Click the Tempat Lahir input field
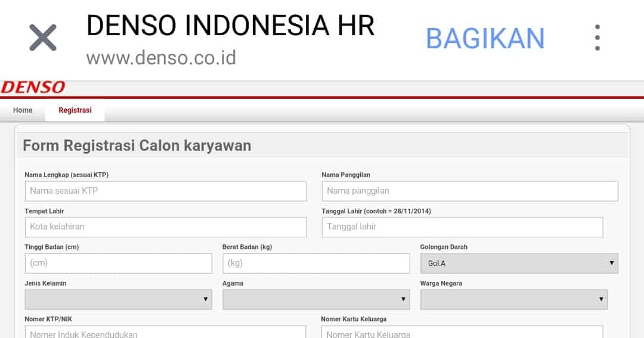The image size is (644, 338). (166, 227)
